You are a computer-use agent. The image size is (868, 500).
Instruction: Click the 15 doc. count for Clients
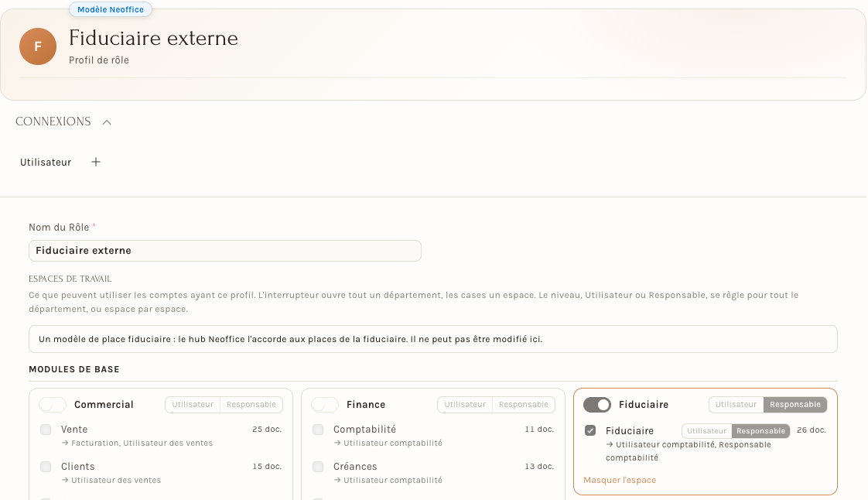coord(267,466)
